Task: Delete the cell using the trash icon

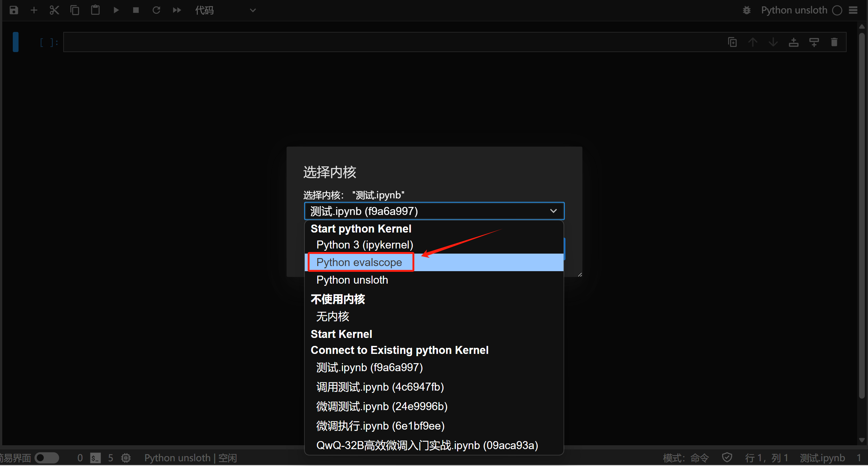Action: click(x=834, y=42)
